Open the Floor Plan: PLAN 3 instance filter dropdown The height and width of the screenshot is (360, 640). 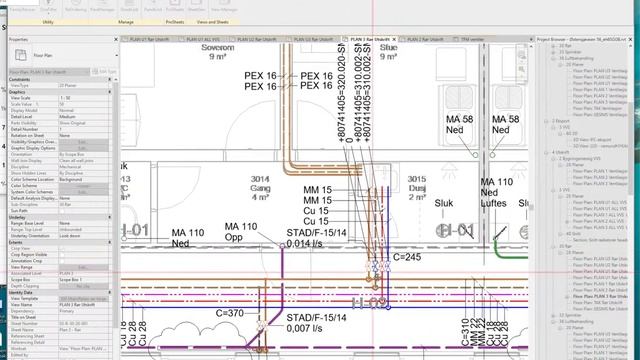pos(49,72)
